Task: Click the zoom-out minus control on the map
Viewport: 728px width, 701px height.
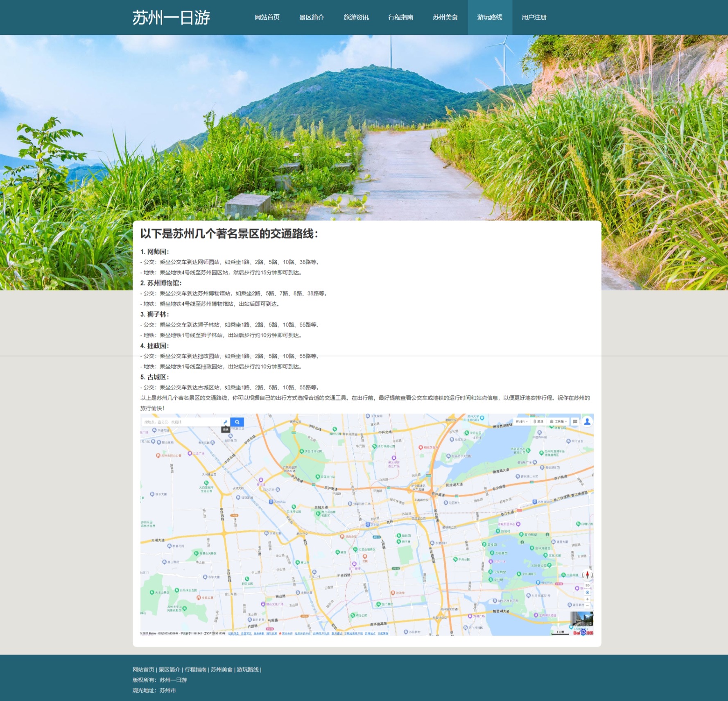Action: pyautogui.click(x=588, y=606)
